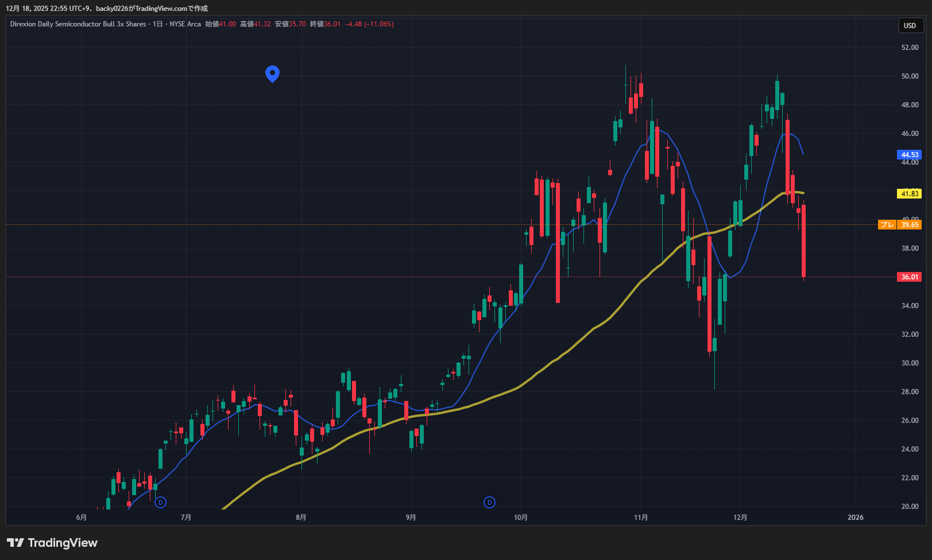Click the dividend D marker near 7月
This screenshot has width=932, height=560.
[161, 503]
